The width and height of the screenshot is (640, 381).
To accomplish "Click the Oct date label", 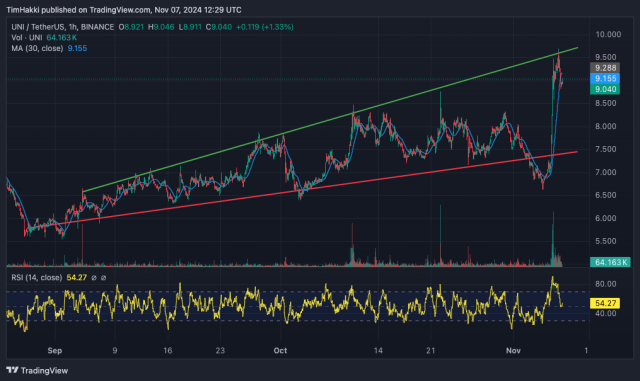I will pyautogui.click(x=280, y=350).
